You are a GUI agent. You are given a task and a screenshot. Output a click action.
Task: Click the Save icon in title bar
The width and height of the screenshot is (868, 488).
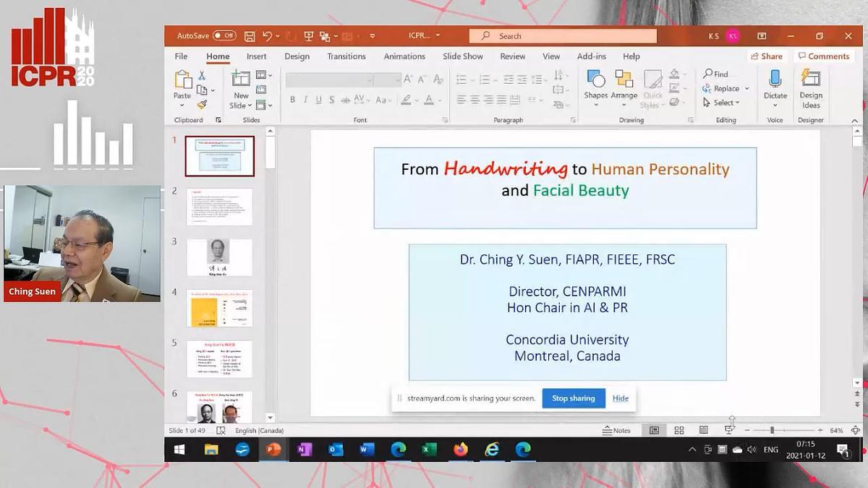[250, 35]
